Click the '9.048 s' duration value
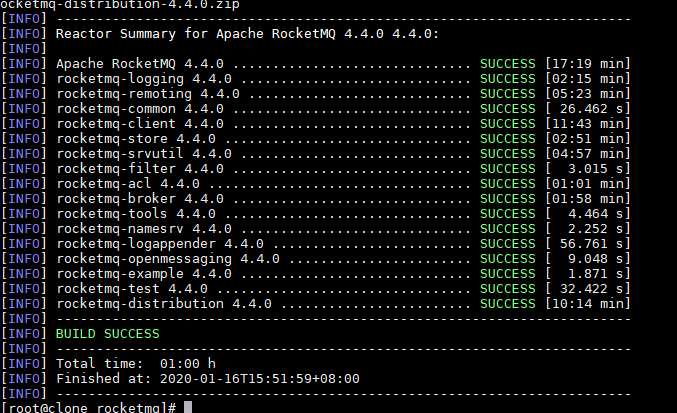Image resolution: width=677 pixels, height=413 pixels. pyautogui.click(x=595, y=259)
